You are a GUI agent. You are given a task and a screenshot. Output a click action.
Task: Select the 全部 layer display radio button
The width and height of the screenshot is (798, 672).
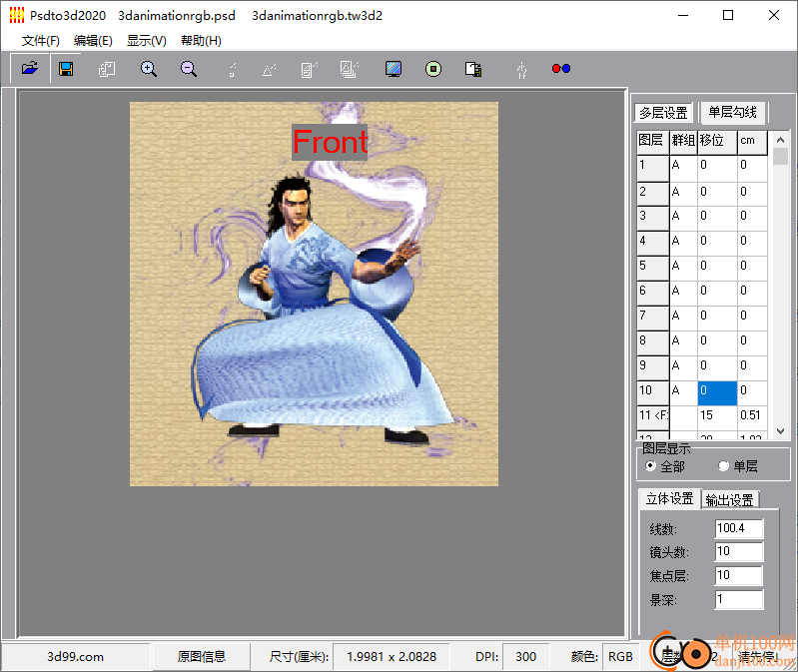point(651,466)
